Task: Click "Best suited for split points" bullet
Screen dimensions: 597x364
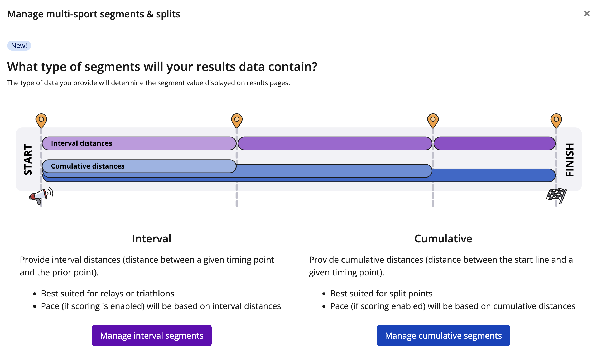Action: tap(381, 294)
